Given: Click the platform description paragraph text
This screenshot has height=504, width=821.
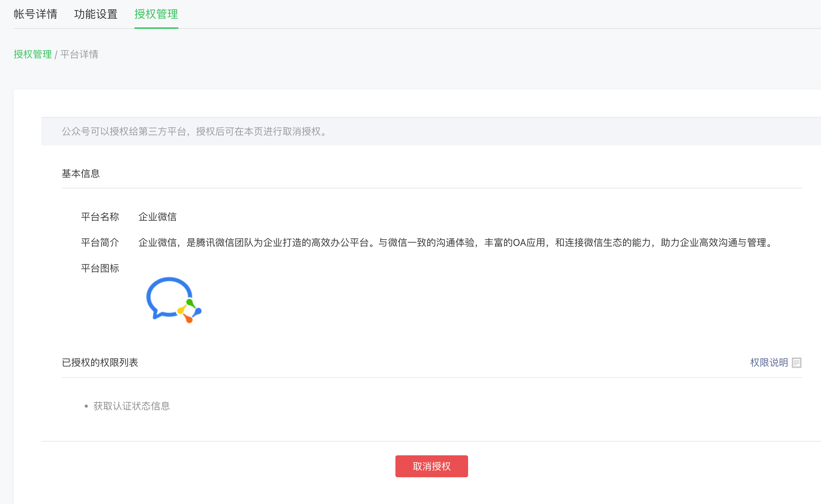Looking at the screenshot, I should point(455,242).
